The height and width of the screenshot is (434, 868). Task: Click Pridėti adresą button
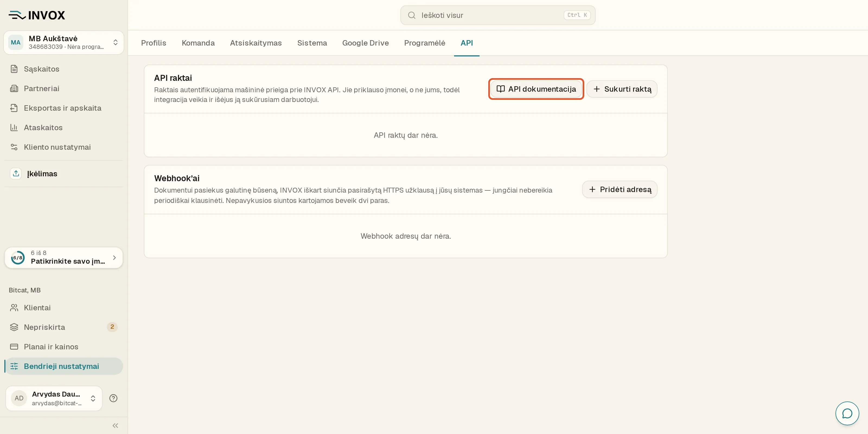tap(620, 189)
